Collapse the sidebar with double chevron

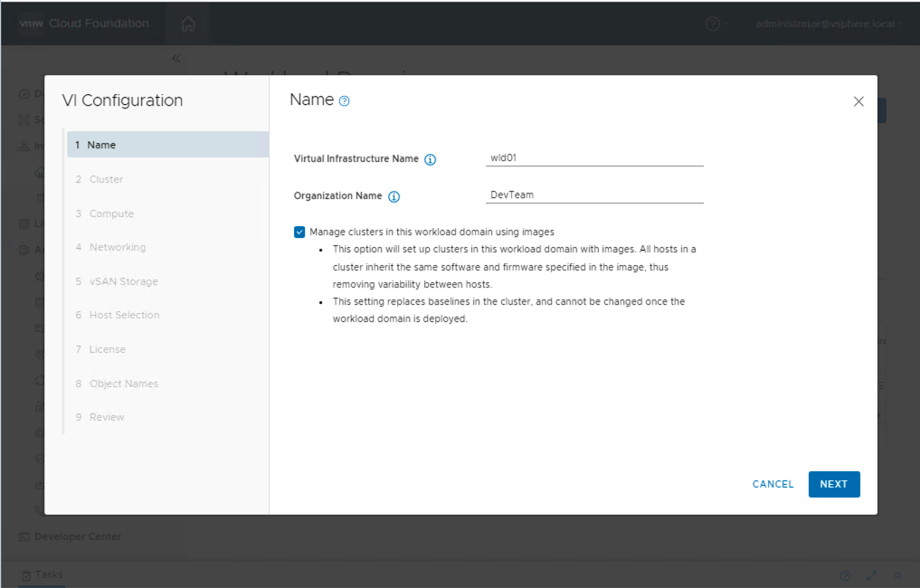[175, 59]
